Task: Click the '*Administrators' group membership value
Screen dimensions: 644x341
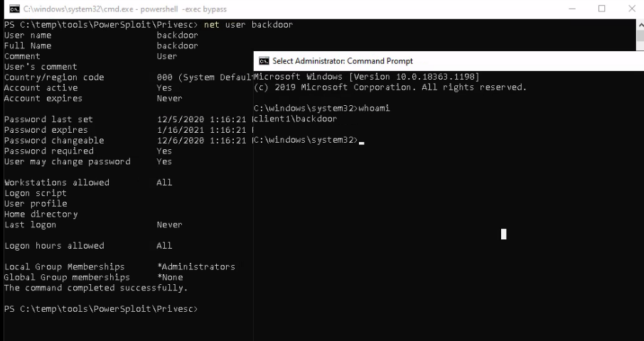Action: pos(195,266)
